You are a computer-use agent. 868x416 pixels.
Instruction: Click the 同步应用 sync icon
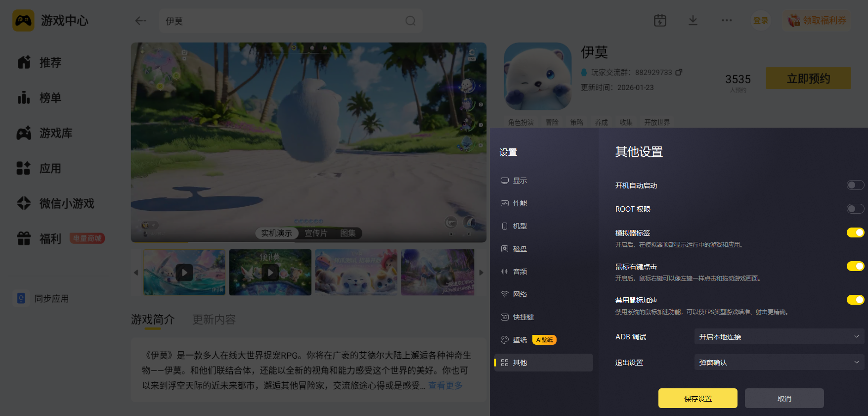pyautogui.click(x=21, y=298)
